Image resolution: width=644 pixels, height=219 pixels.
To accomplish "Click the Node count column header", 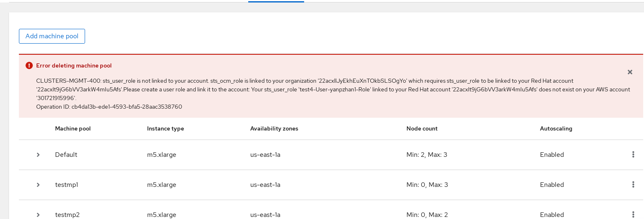I will 422,128.
